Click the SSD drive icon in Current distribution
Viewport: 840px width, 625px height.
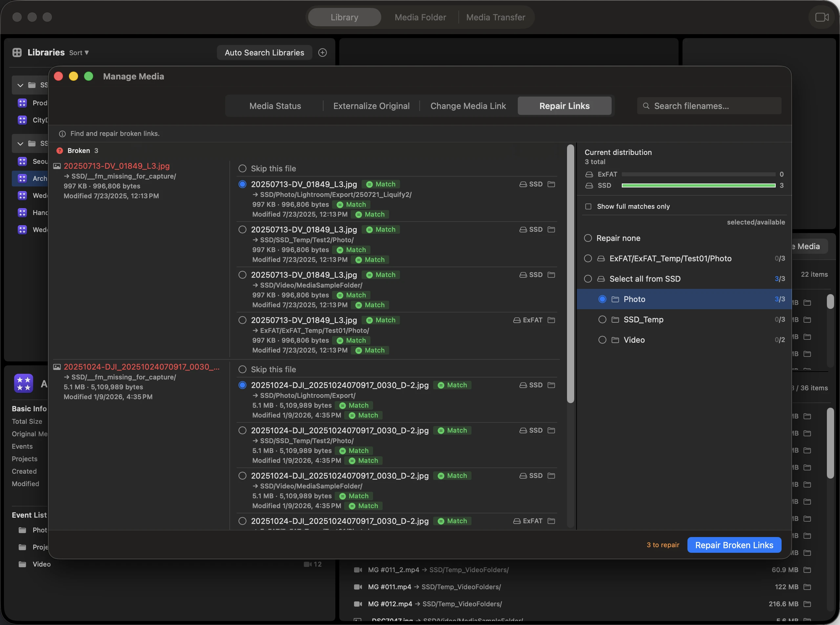coord(589,185)
